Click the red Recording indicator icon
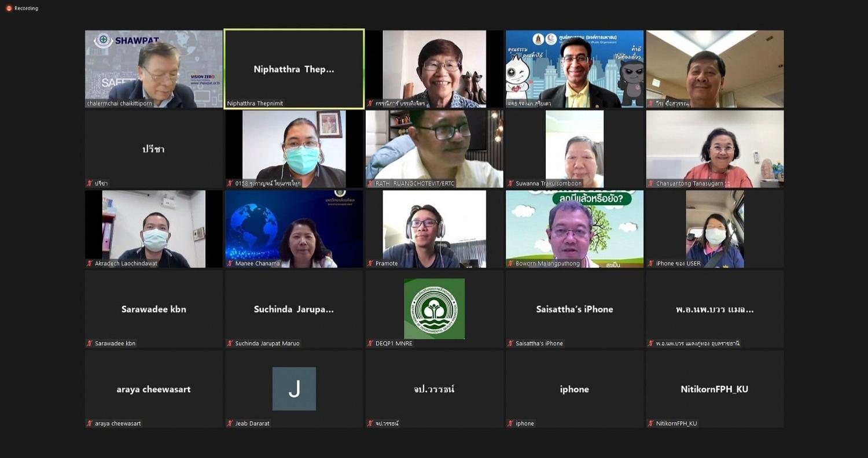 click(9, 8)
